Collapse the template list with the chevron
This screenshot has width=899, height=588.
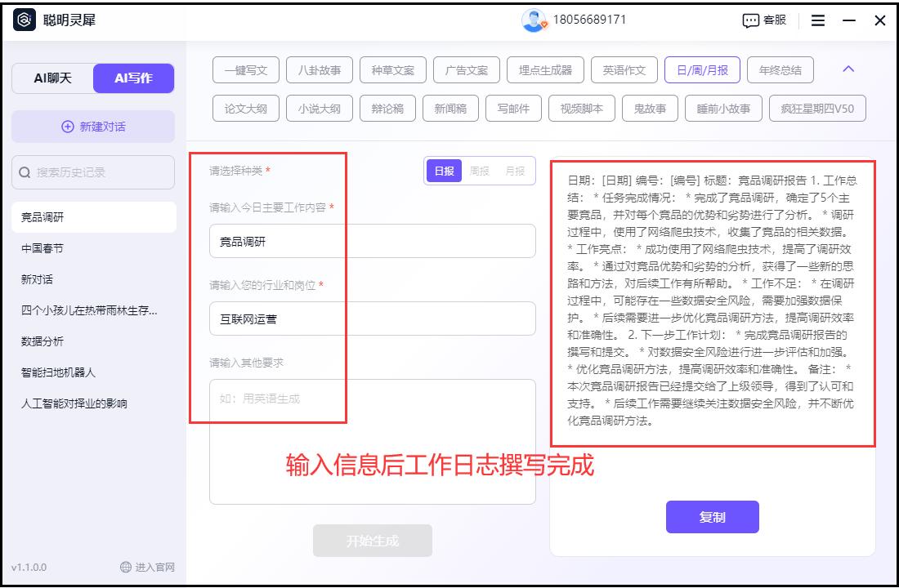pos(847,70)
